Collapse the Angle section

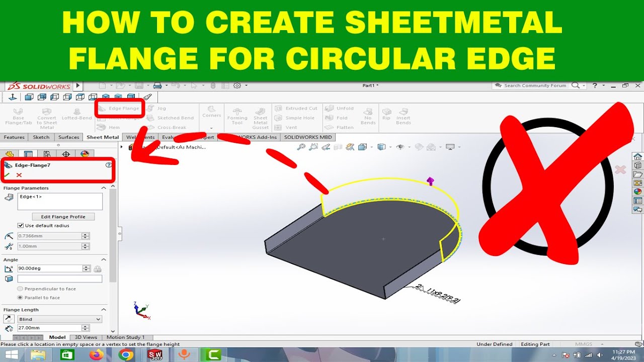click(104, 260)
